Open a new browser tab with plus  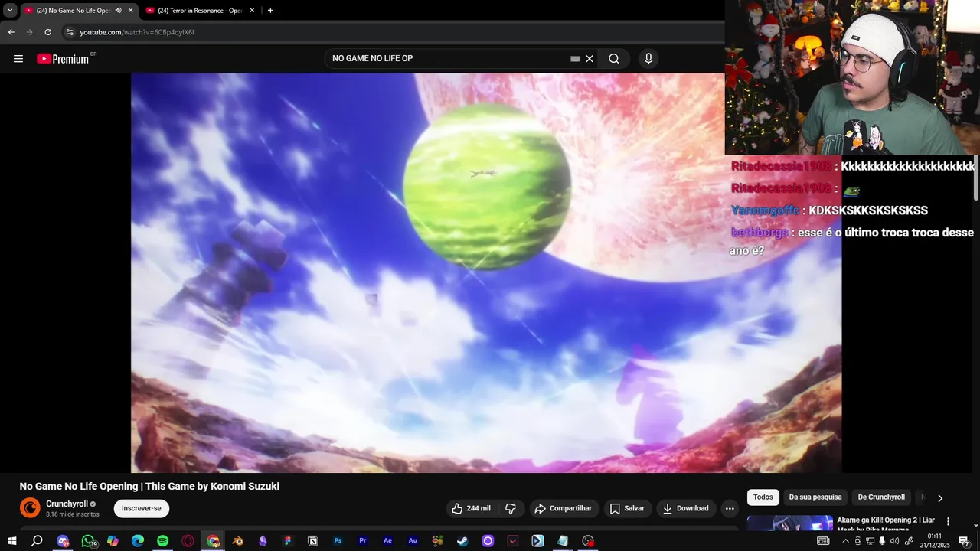[270, 10]
